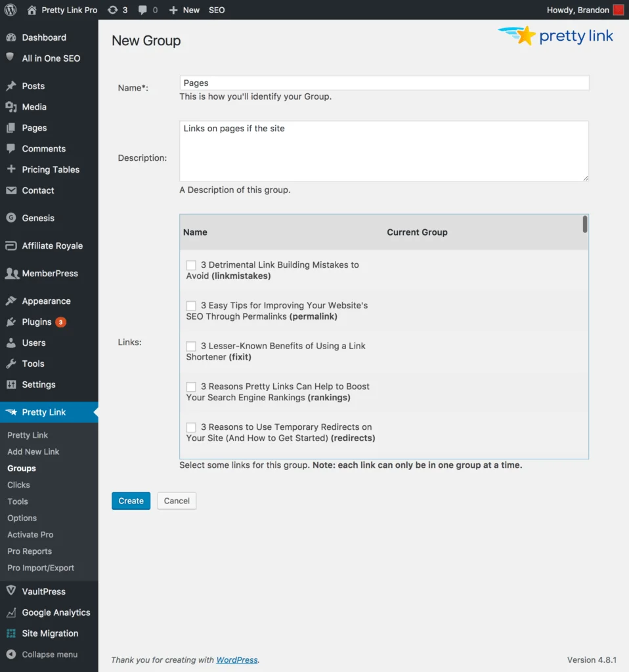
Task: Enable the checkbox for the fixit link
Action: pyautogui.click(x=190, y=346)
